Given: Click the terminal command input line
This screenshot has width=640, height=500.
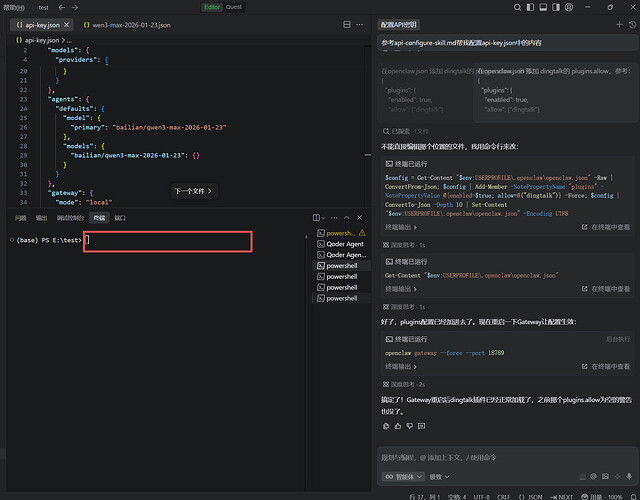Looking at the screenshot, I should click(x=168, y=242).
